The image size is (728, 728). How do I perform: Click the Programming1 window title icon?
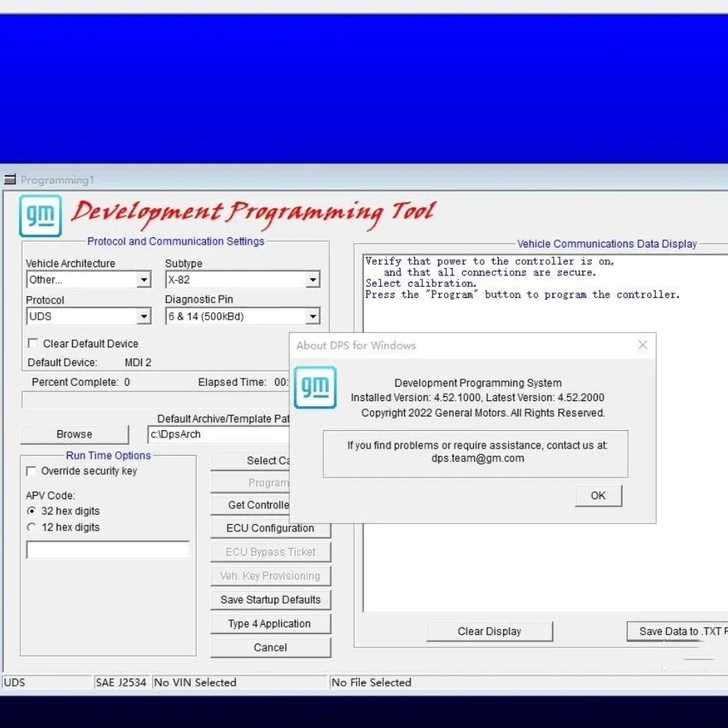[9, 179]
